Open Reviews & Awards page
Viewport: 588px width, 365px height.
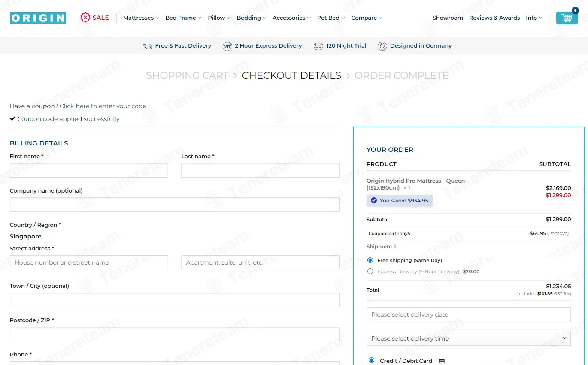(494, 18)
